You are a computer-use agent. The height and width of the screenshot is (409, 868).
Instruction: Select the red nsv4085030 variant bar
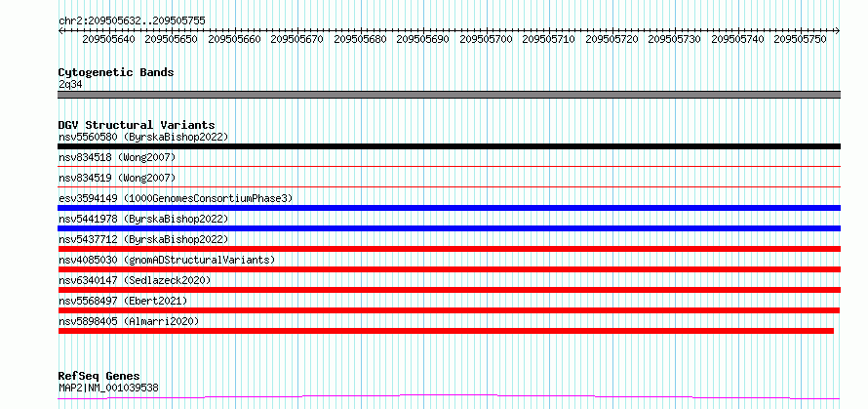[x=449, y=269]
